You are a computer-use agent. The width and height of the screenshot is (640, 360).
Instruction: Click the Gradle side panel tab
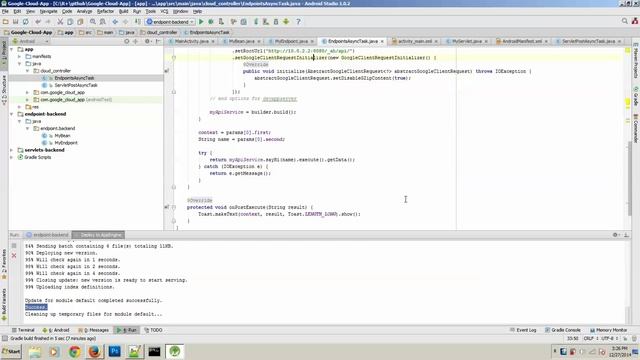pyautogui.click(x=636, y=97)
